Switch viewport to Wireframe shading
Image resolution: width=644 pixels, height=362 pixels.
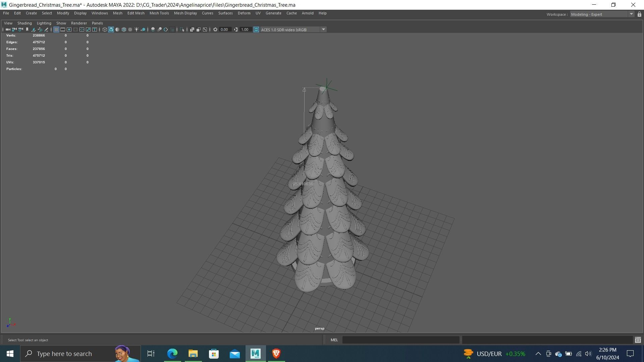pos(105,29)
